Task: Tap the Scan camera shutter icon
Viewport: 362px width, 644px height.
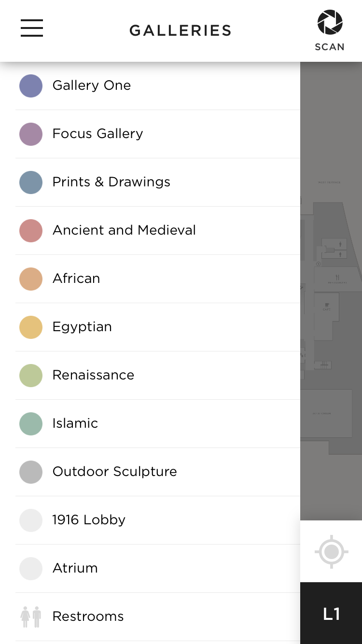Action: (330, 23)
